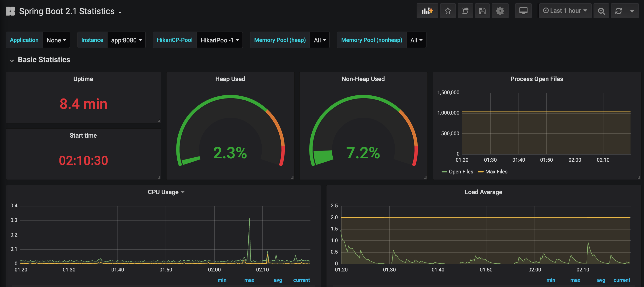Zoom out the time range

[x=601, y=11]
